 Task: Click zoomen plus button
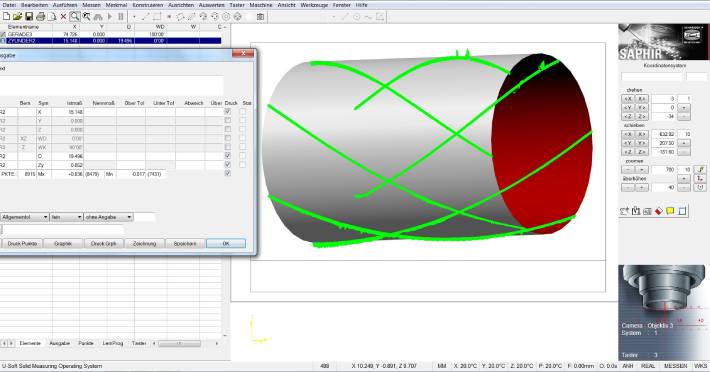(641, 169)
